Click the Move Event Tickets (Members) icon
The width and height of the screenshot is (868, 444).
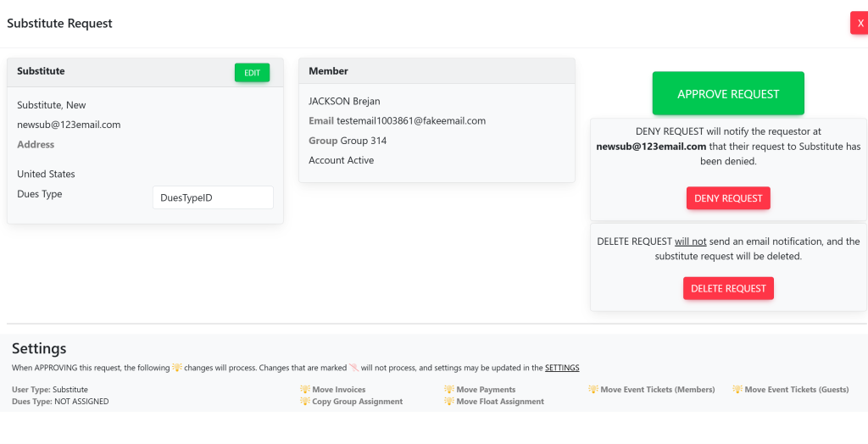(x=593, y=390)
